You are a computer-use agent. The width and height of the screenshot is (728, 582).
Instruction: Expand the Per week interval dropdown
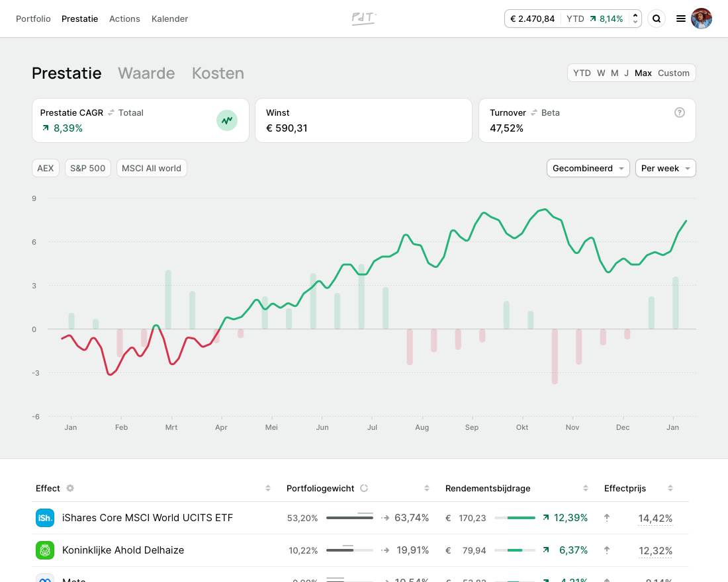pos(665,168)
